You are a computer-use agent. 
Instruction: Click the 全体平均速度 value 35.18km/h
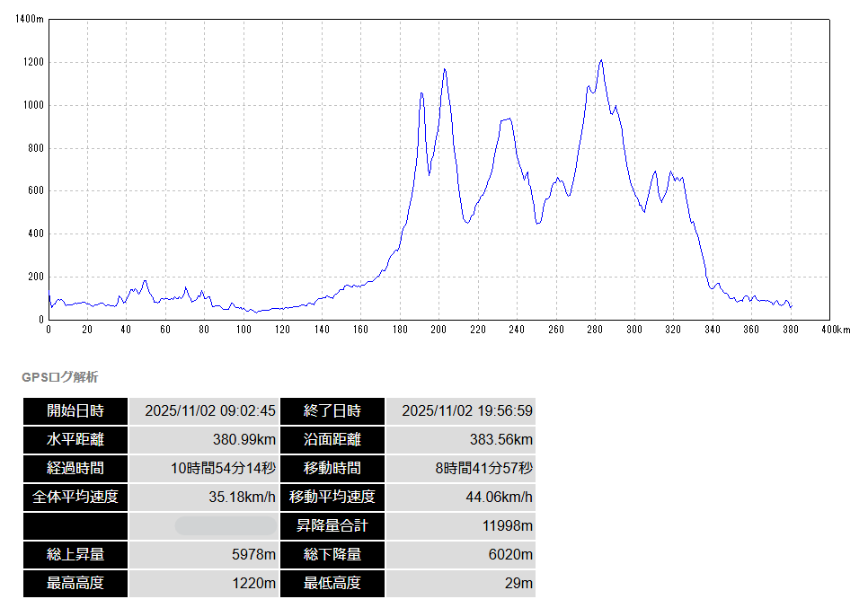(x=241, y=497)
